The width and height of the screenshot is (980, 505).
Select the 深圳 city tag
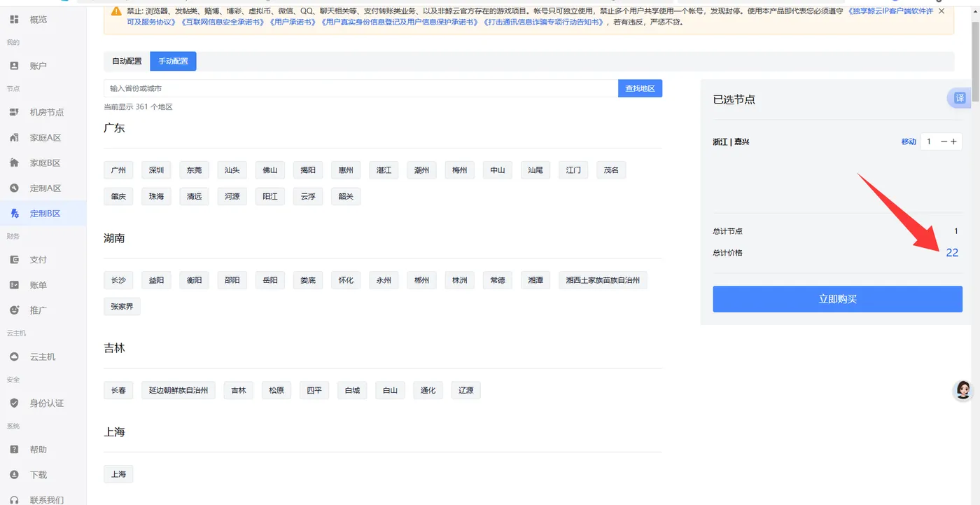(156, 170)
